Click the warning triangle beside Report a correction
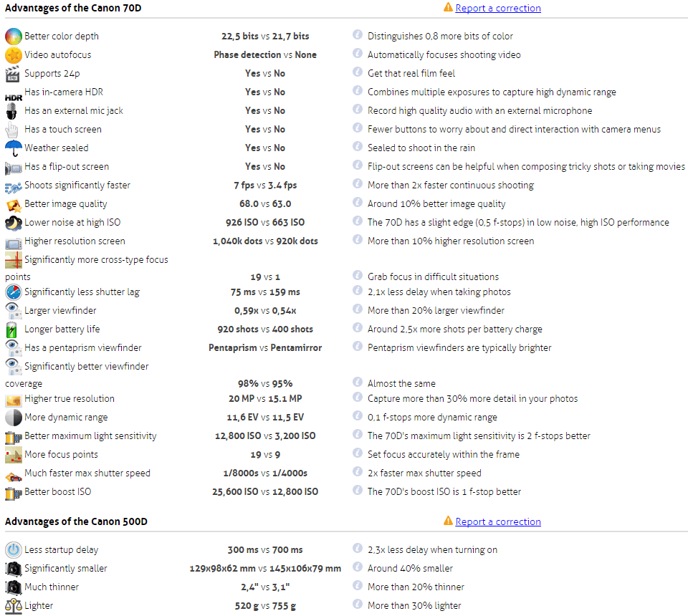This screenshot has width=688, height=616. point(448,7)
